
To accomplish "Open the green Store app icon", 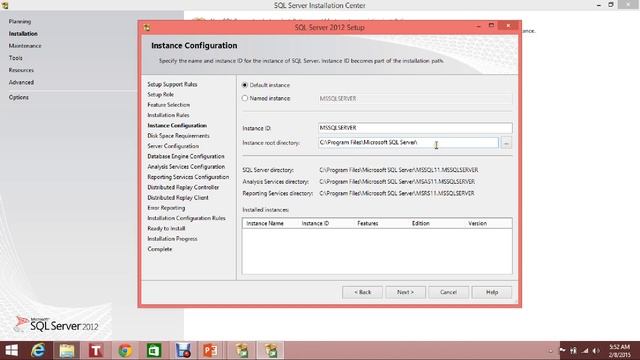I will (x=154, y=351).
